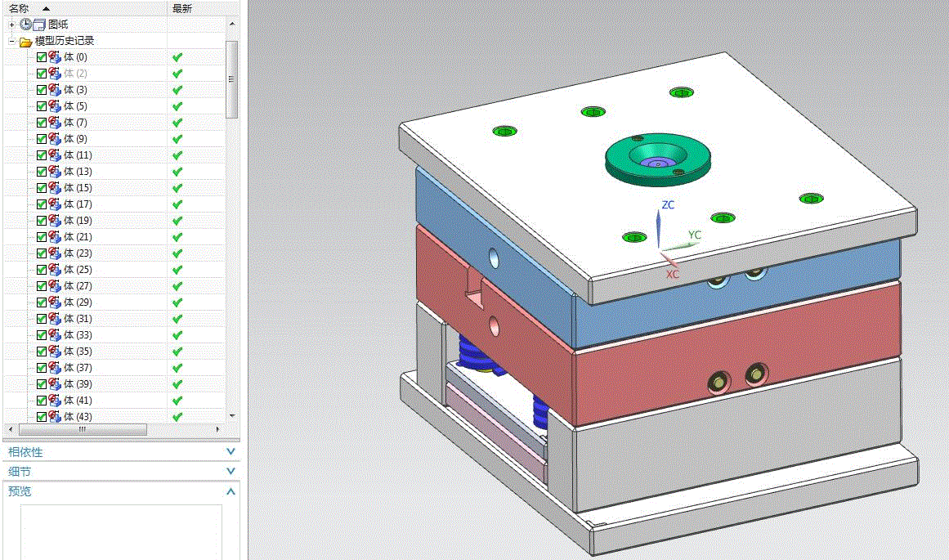
Task: Click the body icon of 体 (41)
Action: 55,400
